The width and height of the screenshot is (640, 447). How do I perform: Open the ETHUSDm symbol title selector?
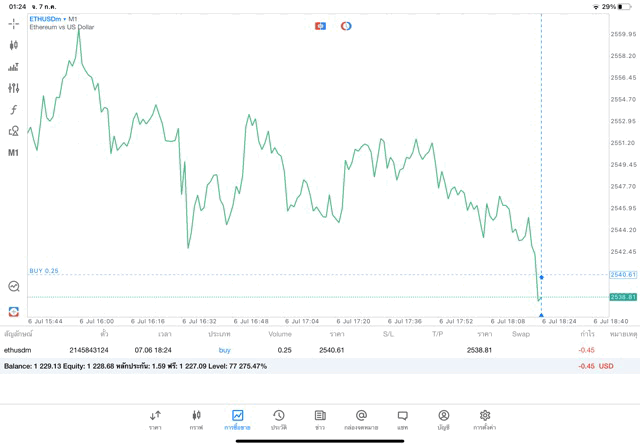48,19
